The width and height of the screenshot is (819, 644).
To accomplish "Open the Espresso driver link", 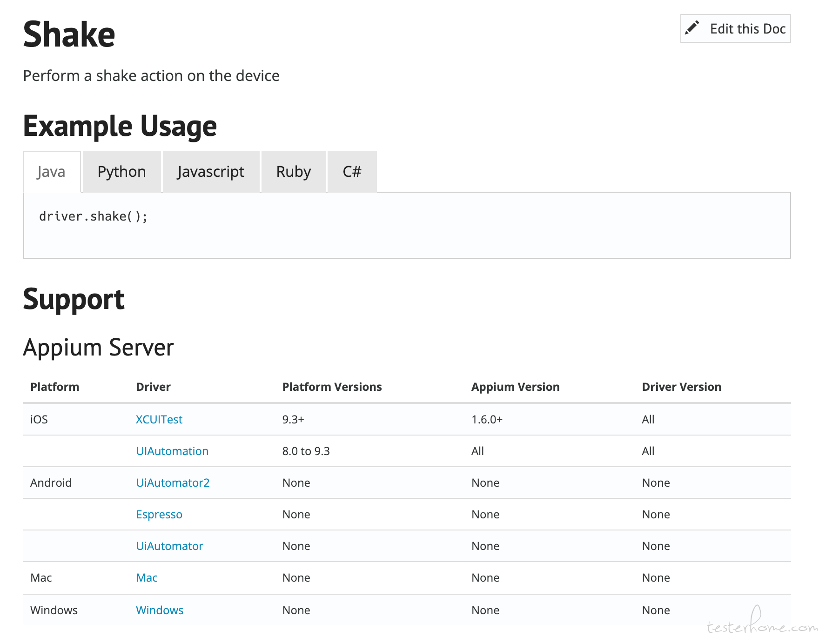I will click(159, 514).
